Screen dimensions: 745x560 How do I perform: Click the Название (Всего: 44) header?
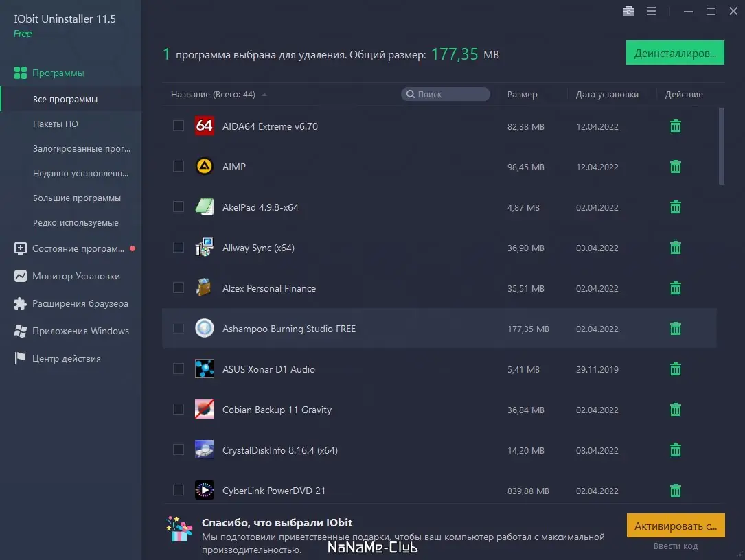point(213,95)
